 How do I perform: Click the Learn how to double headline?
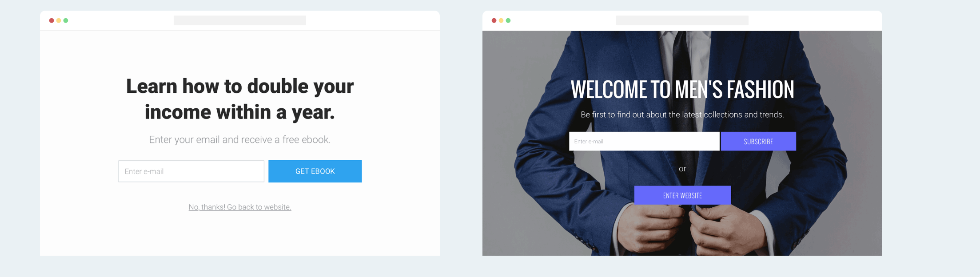240,99
